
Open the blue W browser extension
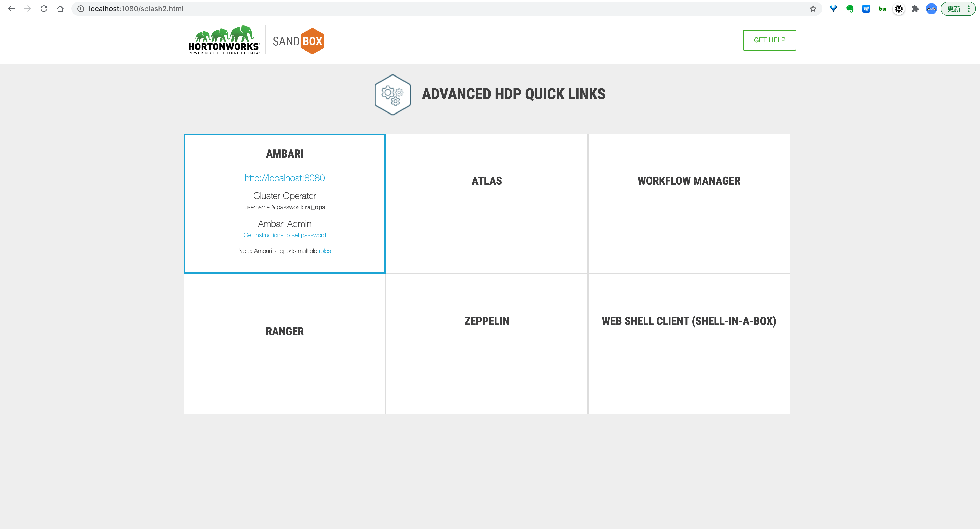point(866,9)
